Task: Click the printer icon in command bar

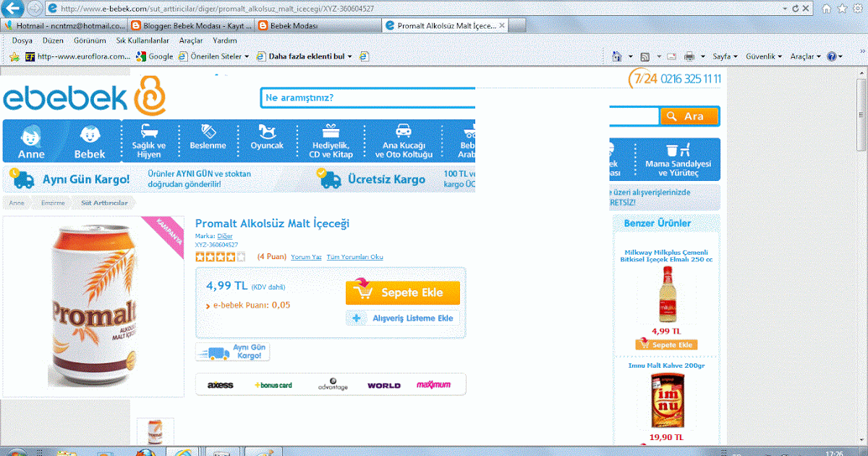Action: (689, 56)
